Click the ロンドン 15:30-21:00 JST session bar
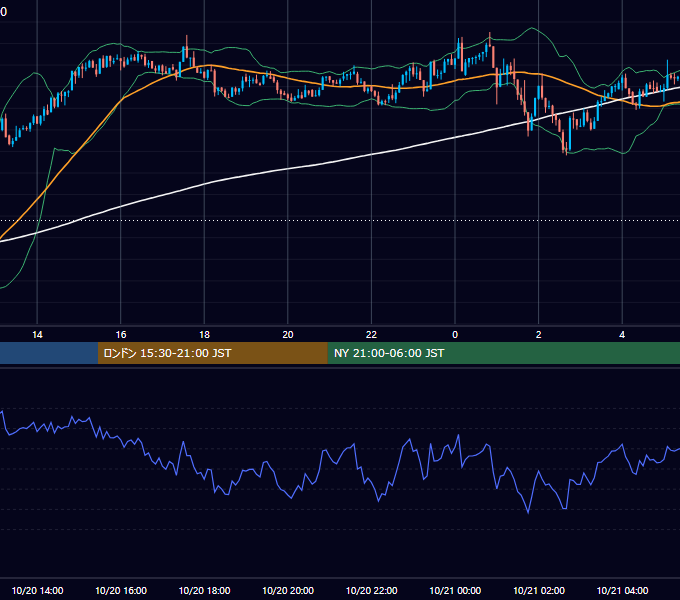 (x=212, y=353)
